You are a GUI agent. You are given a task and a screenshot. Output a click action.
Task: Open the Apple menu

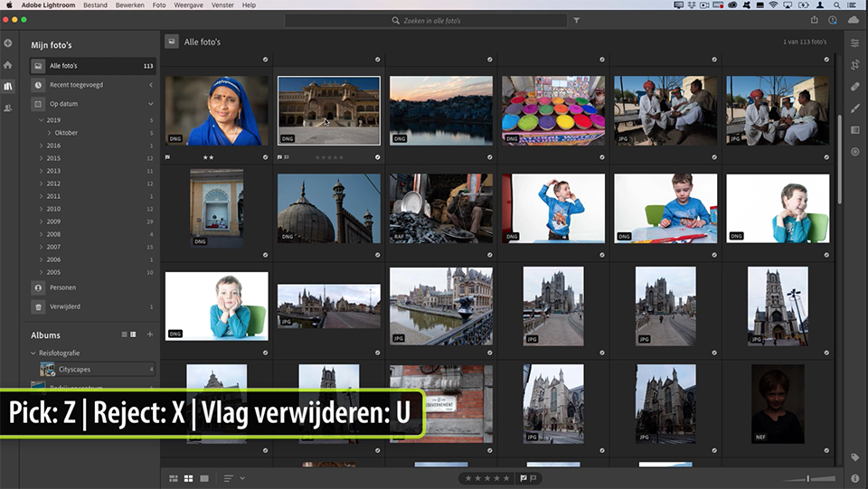(x=9, y=5)
